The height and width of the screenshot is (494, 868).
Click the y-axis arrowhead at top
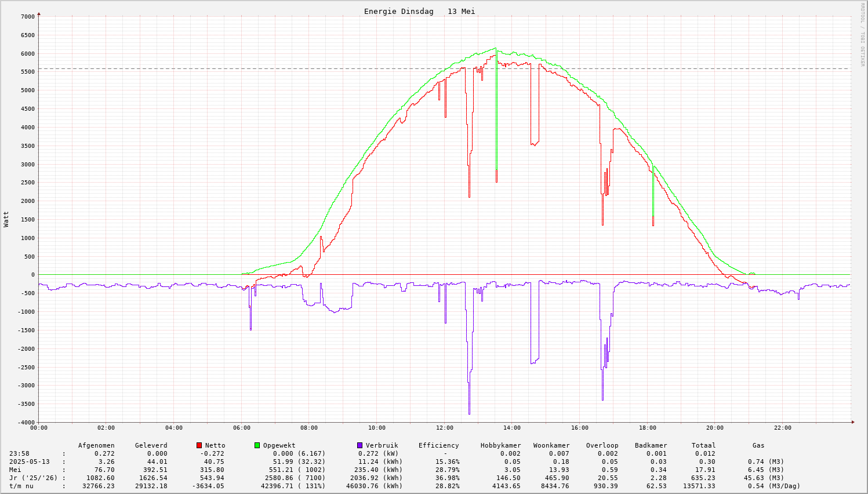pyautogui.click(x=39, y=13)
